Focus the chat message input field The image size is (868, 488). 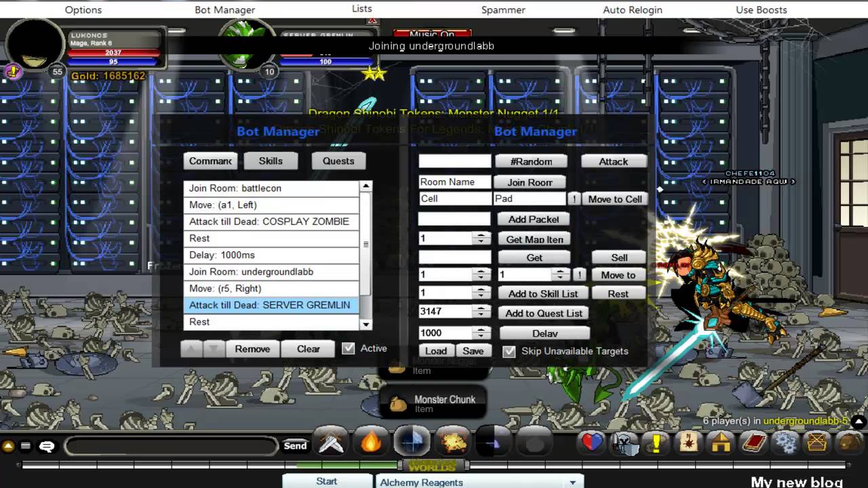171,446
